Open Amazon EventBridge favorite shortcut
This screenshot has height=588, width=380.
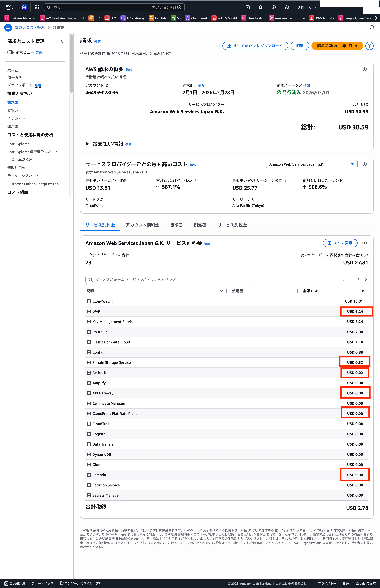click(287, 18)
